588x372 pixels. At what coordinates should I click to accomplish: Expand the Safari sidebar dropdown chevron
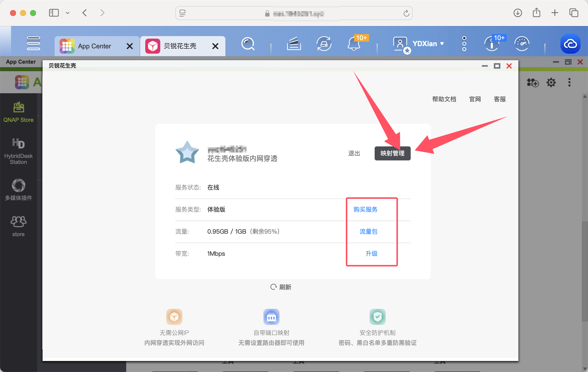click(x=67, y=13)
